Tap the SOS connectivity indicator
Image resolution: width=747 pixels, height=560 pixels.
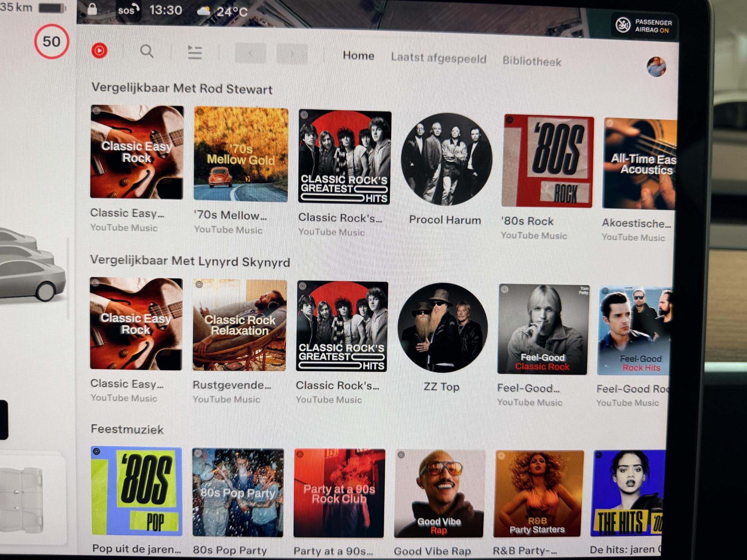pos(129,10)
